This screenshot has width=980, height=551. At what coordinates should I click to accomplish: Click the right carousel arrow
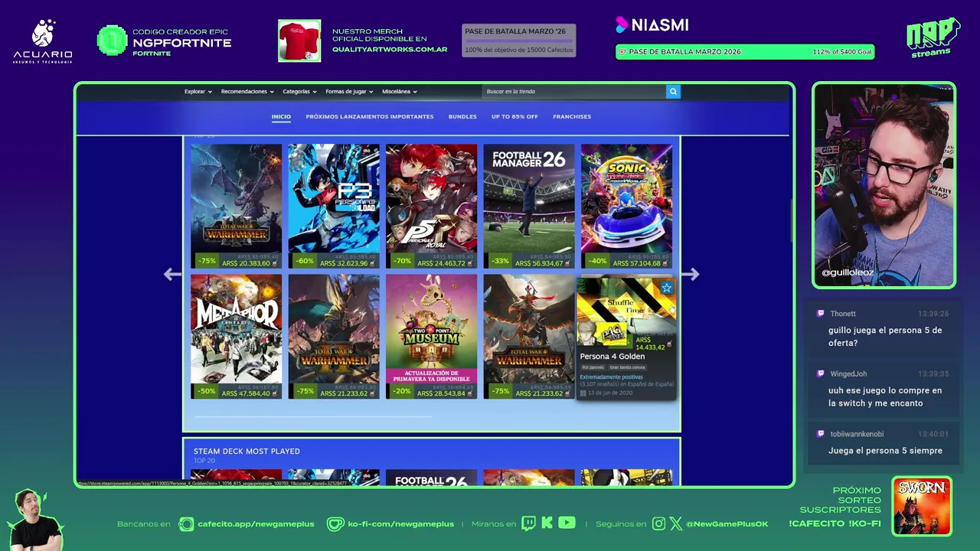(690, 274)
